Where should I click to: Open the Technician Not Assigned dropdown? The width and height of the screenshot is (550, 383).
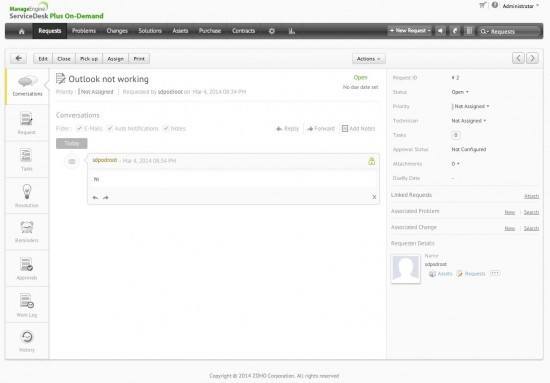pyautogui.click(x=469, y=121)
